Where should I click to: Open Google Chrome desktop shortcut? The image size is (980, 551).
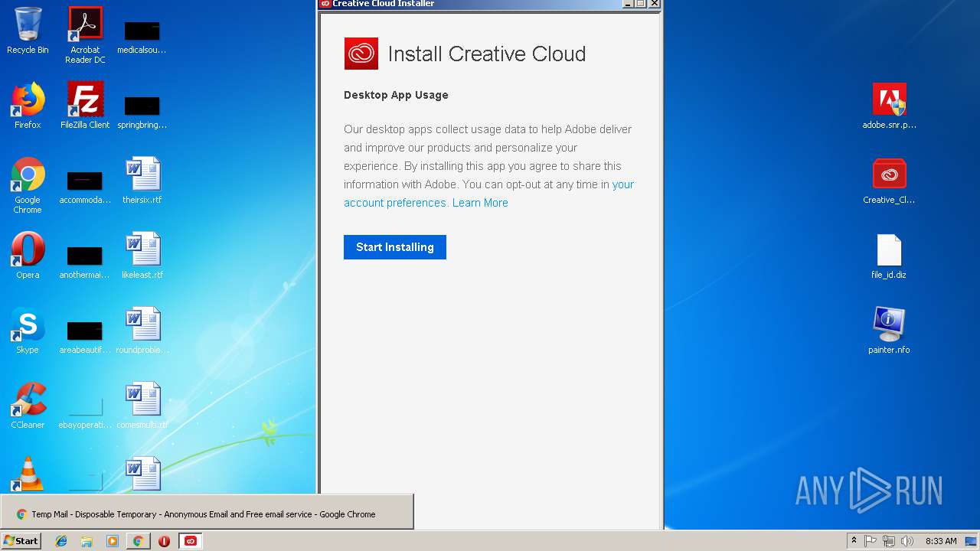click(x=28, y=185)
